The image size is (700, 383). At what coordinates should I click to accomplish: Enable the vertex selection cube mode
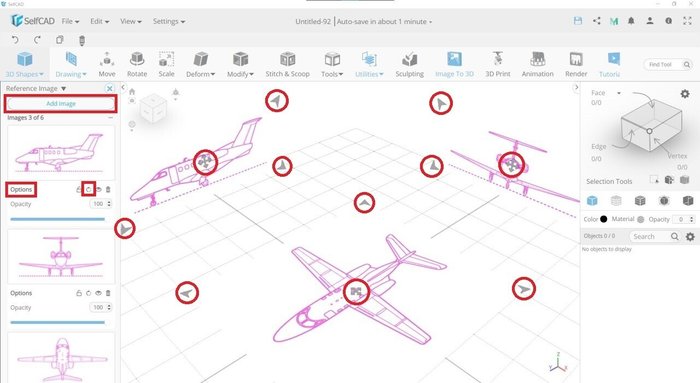point(664,200)
